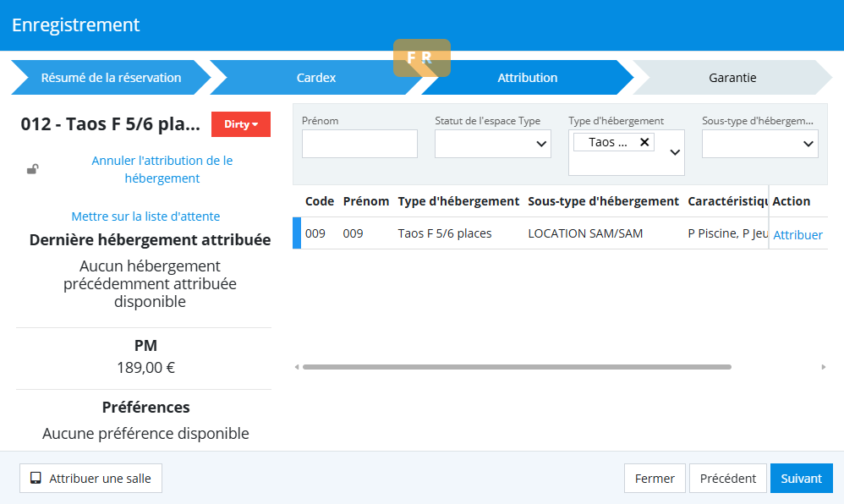This screenshot has width=844, height=504.
Task: Open the Dirty status dropdown
Action: point(240,124)
